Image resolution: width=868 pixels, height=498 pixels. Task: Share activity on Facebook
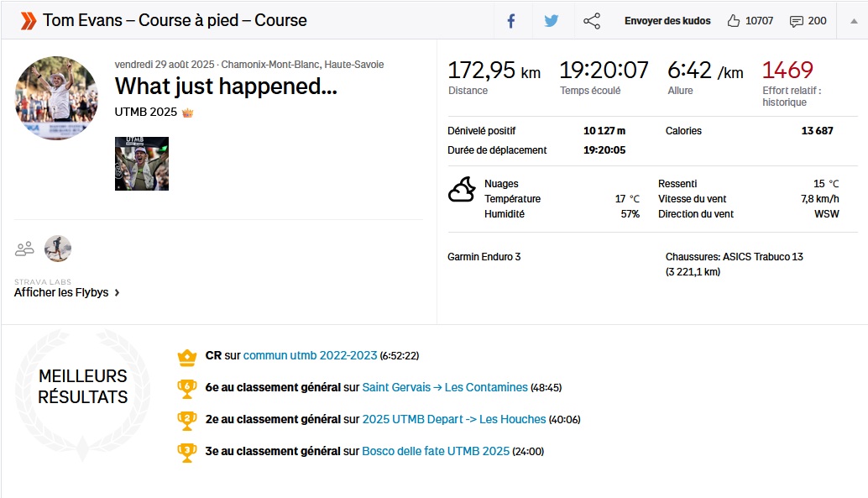(x=510, y=21)
